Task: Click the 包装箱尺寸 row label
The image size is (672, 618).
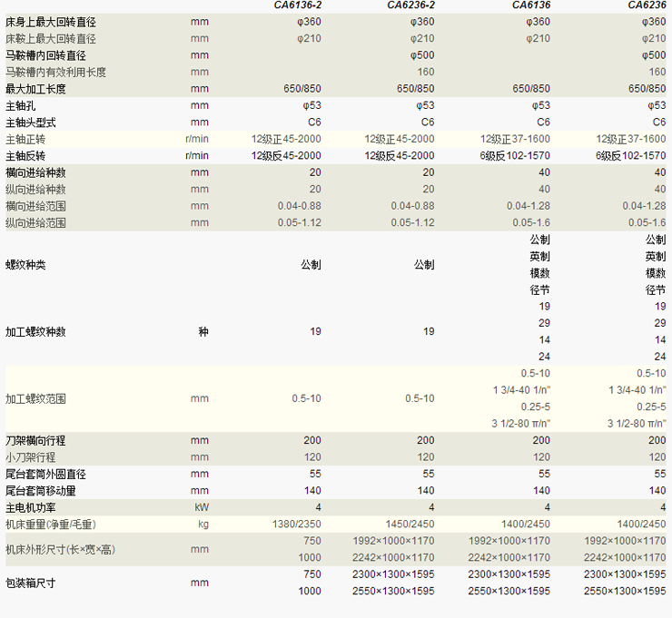Action: tap(31, 583)
